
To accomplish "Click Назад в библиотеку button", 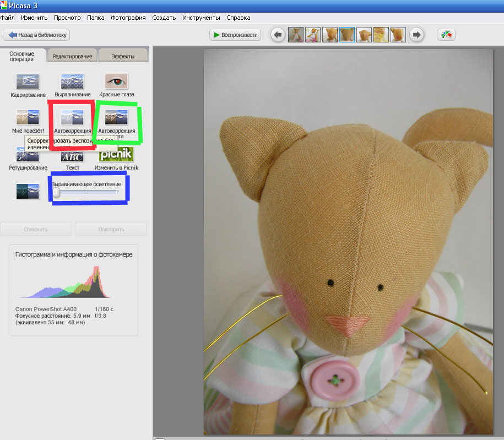I will (x=36, y=35).
